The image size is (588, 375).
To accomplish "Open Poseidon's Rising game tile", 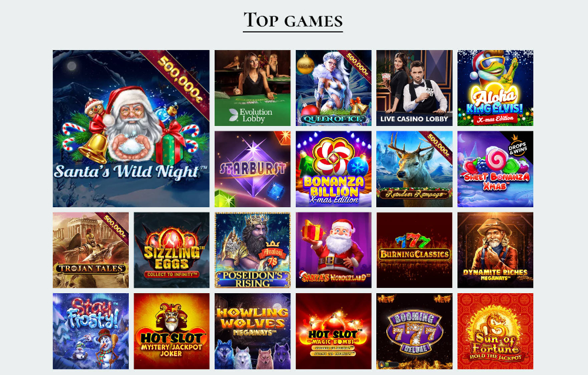I will (x=252, y=250).
